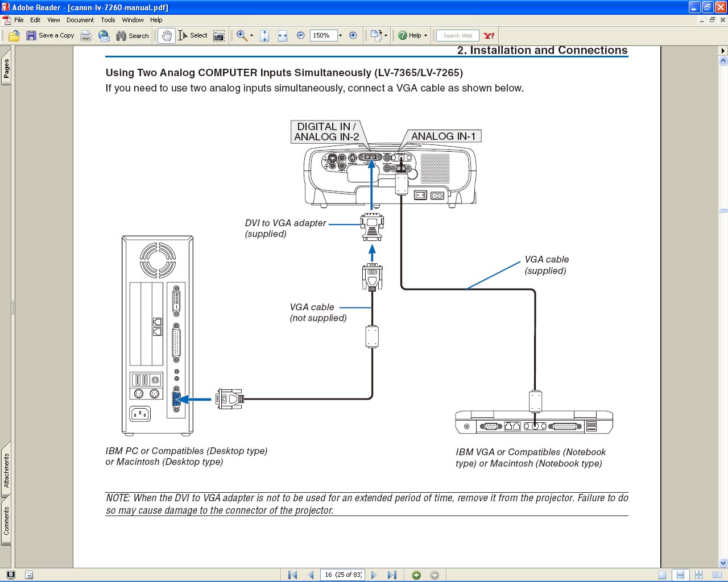Switch to Continuous page layout
728x582 pixels.
[x=680, y=575]
